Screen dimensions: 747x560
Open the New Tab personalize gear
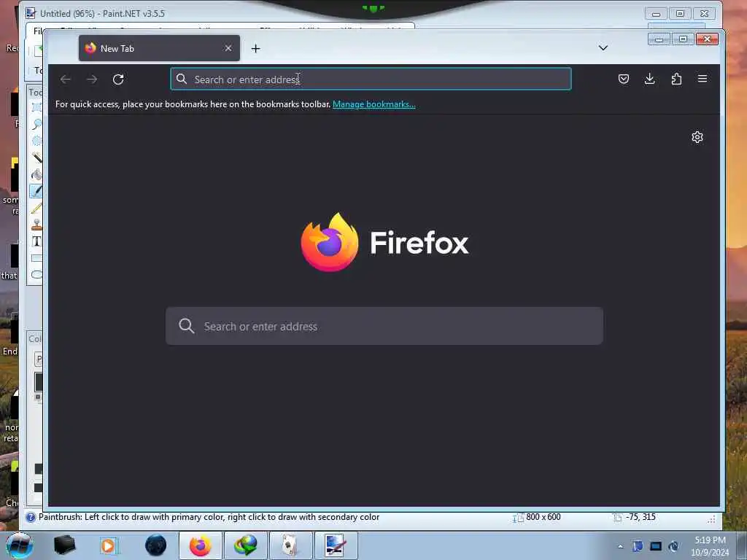(697, 137)
